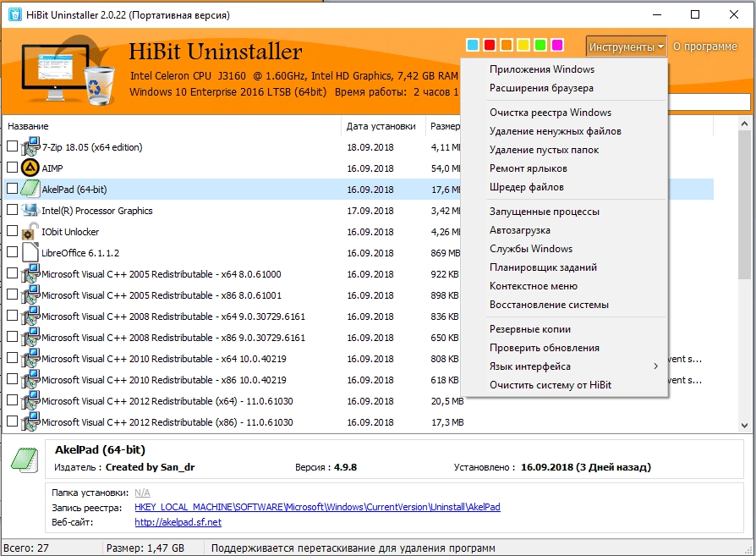Image resolution: width=756 pixels, height=556 pixels.
Task: Collapse the Инструменты dropdown menu
Action: pyautogui.click(x=627, y=47)
